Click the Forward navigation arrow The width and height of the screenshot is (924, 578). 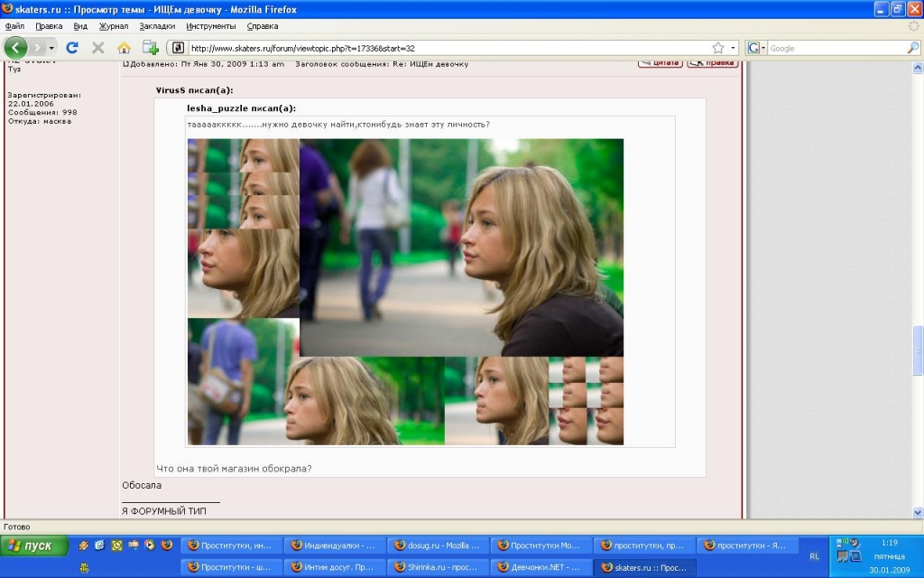37,47
